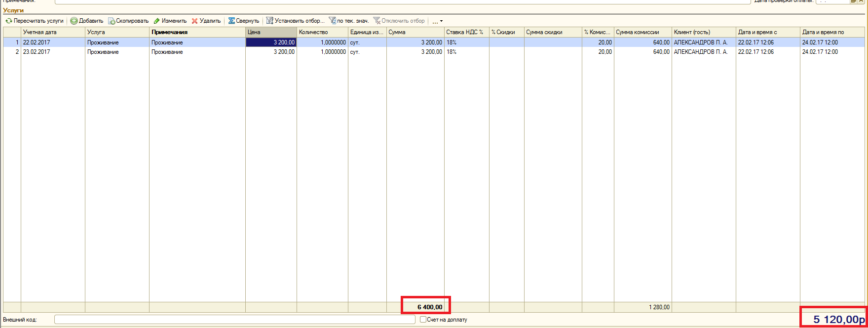Click the Цена column header

click(271, 32)
